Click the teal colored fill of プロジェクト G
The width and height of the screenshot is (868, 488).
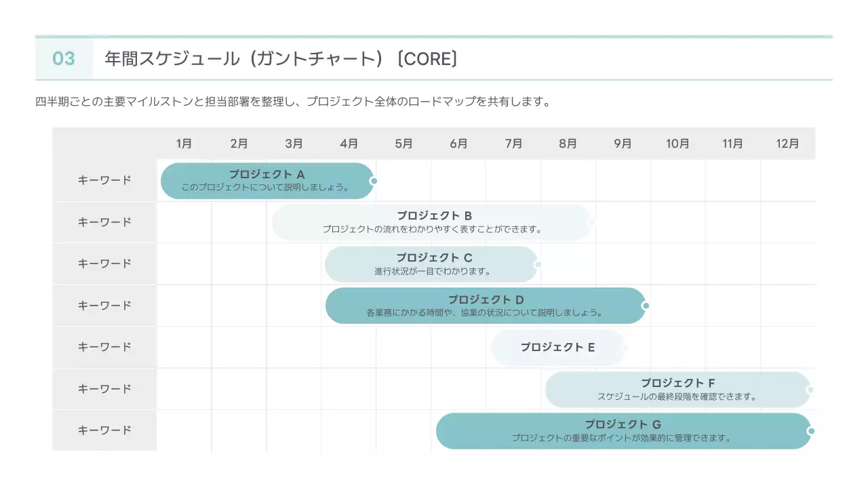475,430
